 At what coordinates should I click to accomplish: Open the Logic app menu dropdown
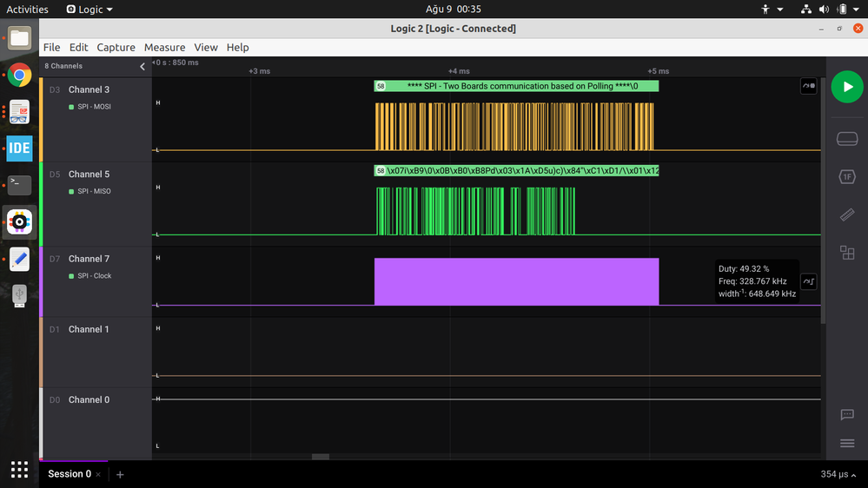point(89,10)
